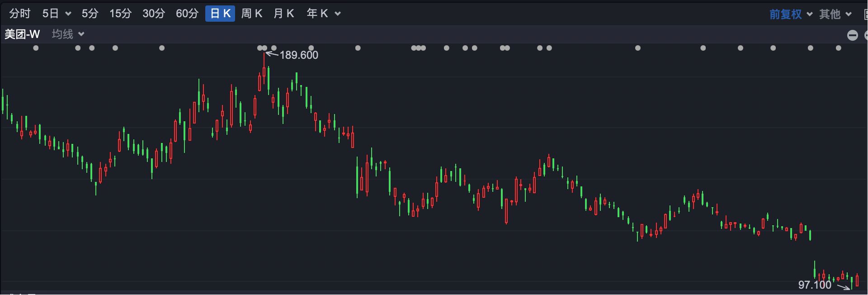The width and height of the screenshot is (868, 295).
Task: Click the 美团-W stock name label
Action: [22, 34]
